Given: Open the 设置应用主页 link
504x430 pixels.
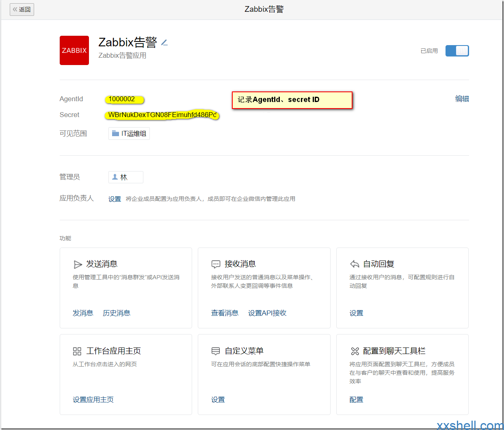Looking at the screenshot, I should 93,400.
